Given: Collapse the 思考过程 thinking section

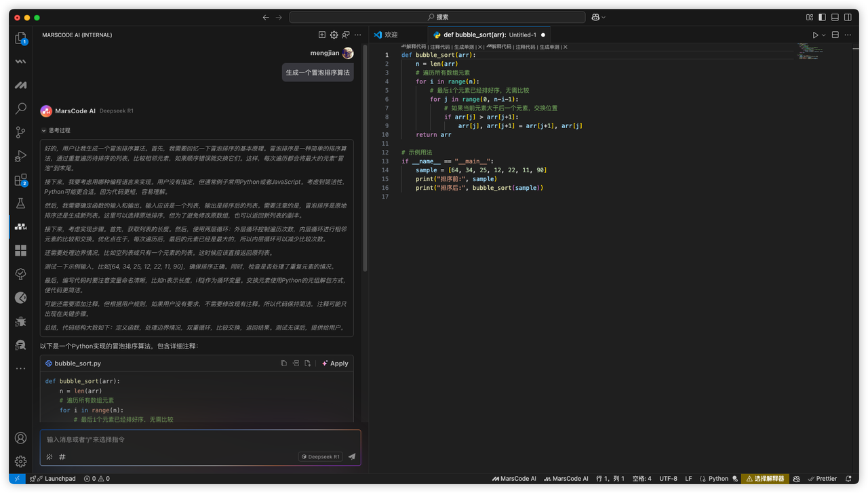Looking at the screenshot, I should pos(44,130).
